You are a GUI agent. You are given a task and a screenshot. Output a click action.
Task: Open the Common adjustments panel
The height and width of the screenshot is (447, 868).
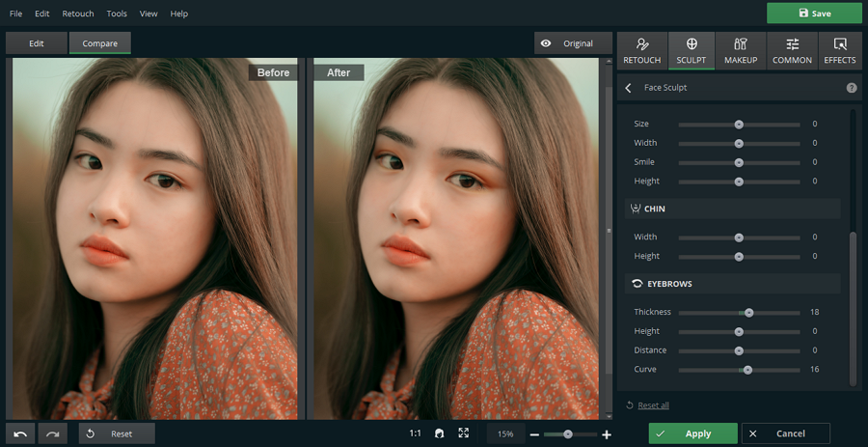click(x=792, y=51)
